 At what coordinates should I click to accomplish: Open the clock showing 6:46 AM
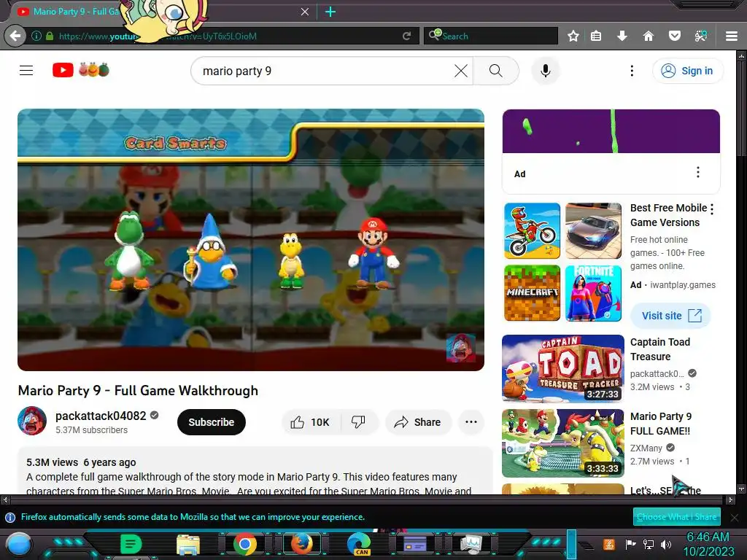click(x=708, y=544)
